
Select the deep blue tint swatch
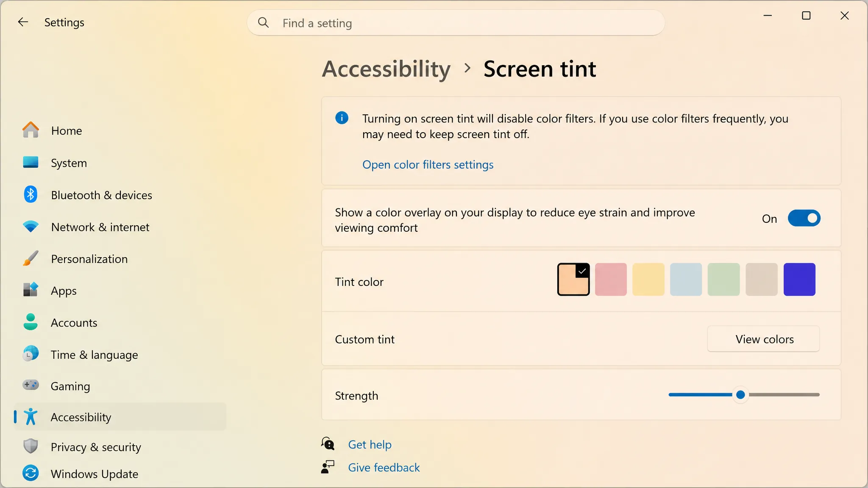tap(799, 279)
